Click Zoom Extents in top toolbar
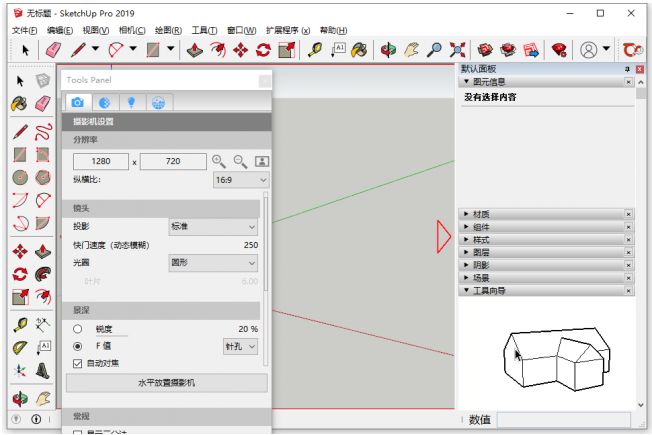The image size is (652, 435). 457,50
